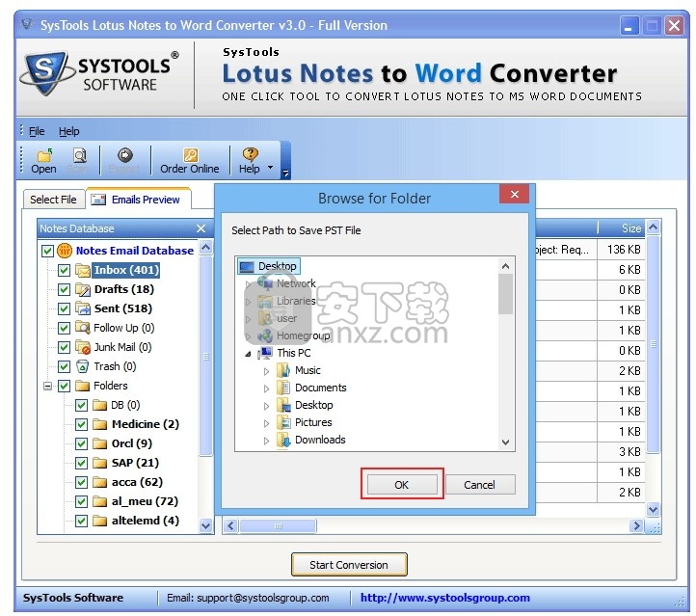Click the DB (0) folder icon

pos(100,405)
